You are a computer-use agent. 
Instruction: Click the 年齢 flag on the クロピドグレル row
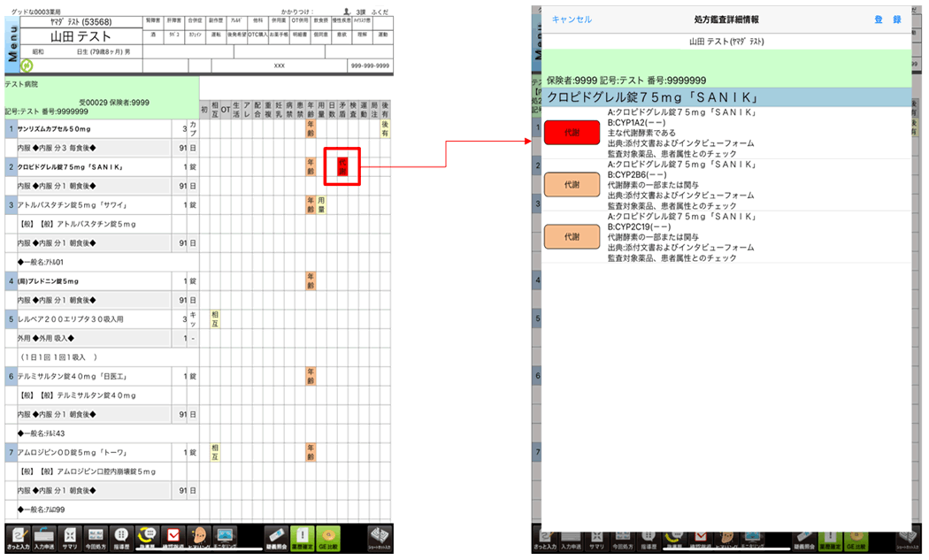(x=311, y=167)
